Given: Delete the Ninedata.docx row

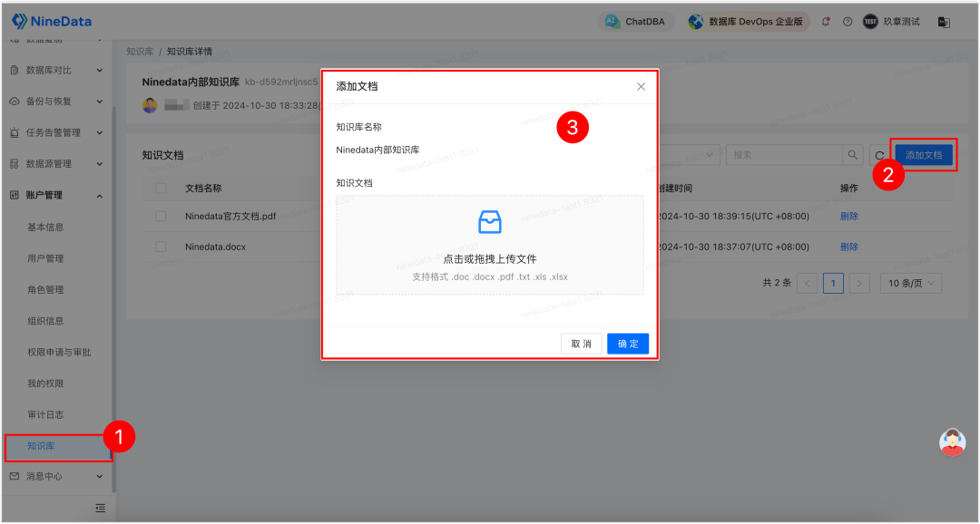Looking at the screenshot, I should [848, 247].
